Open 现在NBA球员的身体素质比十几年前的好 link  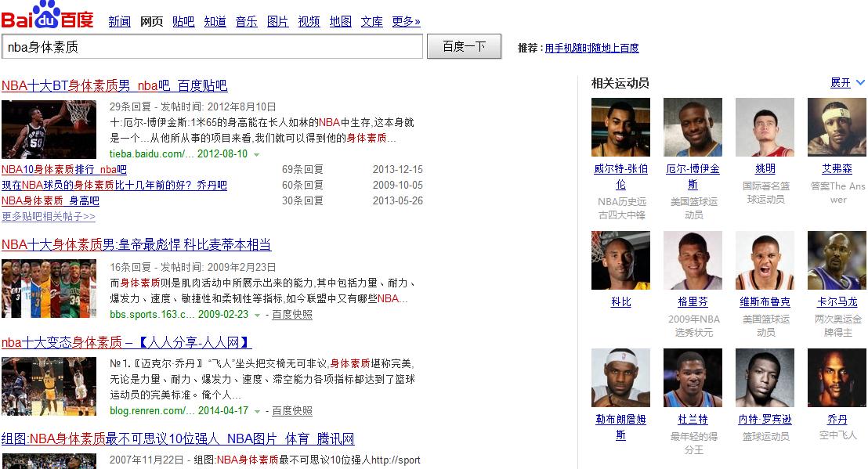[114, 185]
